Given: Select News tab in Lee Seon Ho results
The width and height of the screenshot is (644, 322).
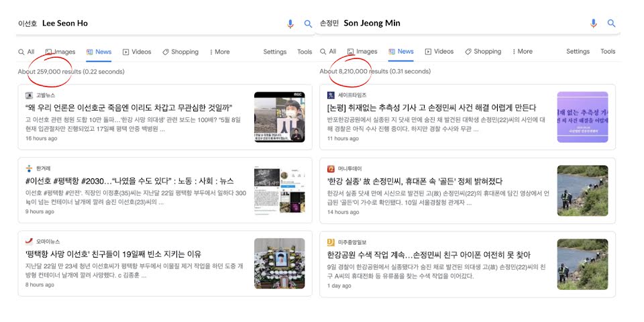Looking at the screenshot, I should (99, 52).
